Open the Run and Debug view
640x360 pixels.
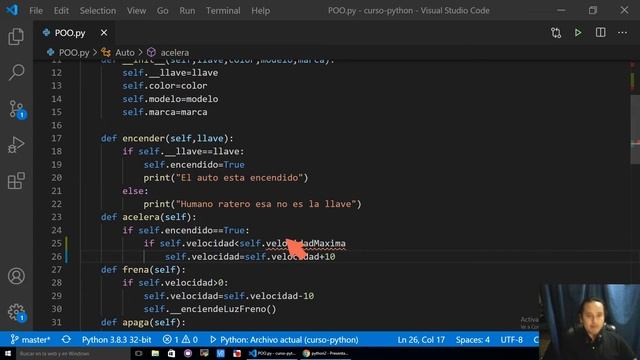click(16, 144)
